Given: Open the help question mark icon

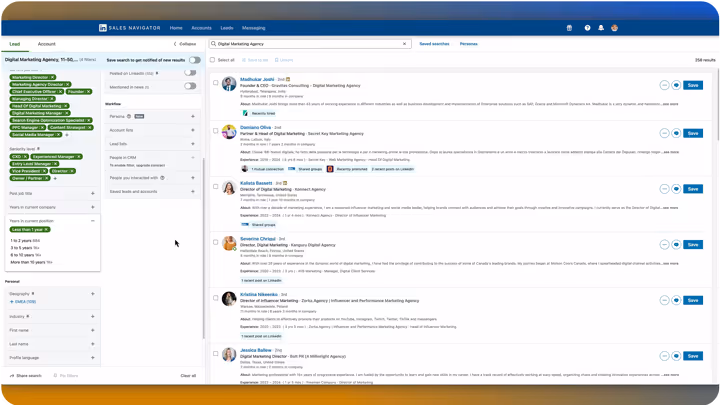Looking at the screenshot, I should [587, 28].
